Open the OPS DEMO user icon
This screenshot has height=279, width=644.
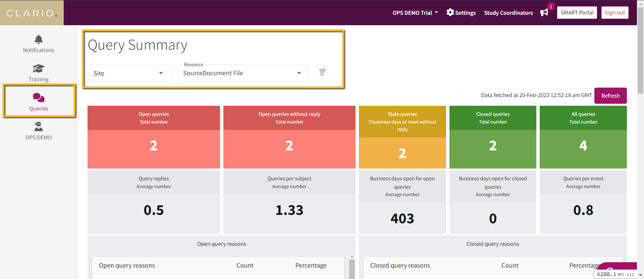tap(39, 127)
